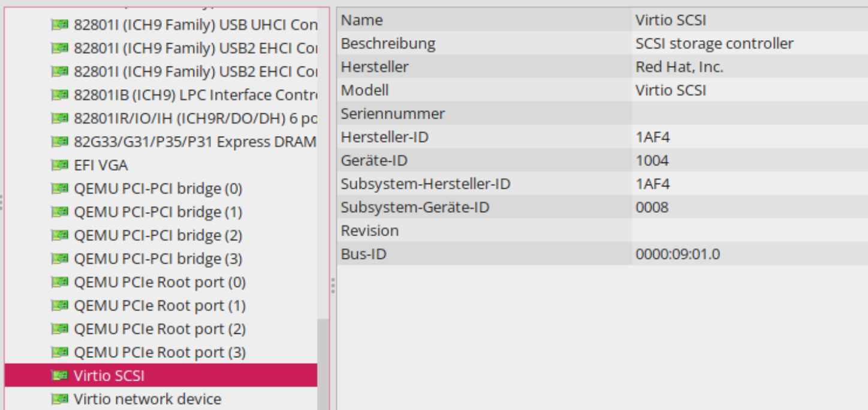This screenshot has width=868, height=410.
Task: Select the 82801I USB UHCI Controller entry
Action: point(195,25)
